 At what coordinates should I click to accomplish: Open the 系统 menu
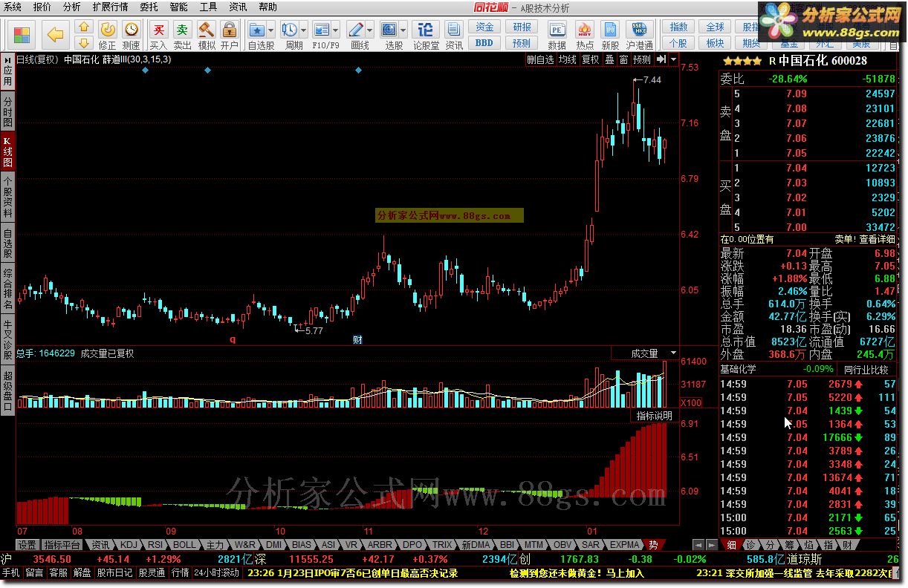(13, 7)
